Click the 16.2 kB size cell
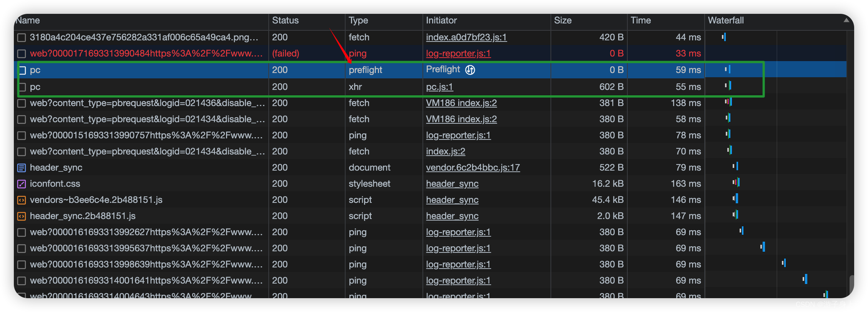Screen dimensions: 868x312 (x=608, y=184)
